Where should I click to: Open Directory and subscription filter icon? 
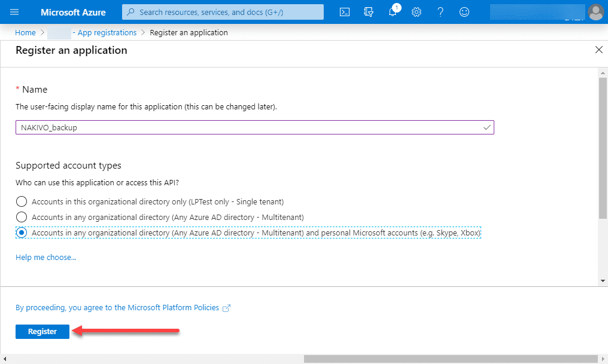click(369, 12)
